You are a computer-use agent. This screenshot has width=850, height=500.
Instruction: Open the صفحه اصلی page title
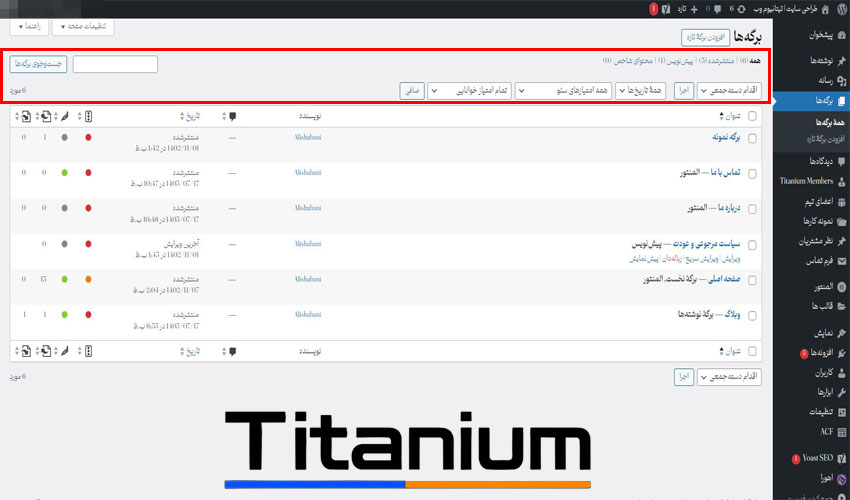click(x=723, y=279)
